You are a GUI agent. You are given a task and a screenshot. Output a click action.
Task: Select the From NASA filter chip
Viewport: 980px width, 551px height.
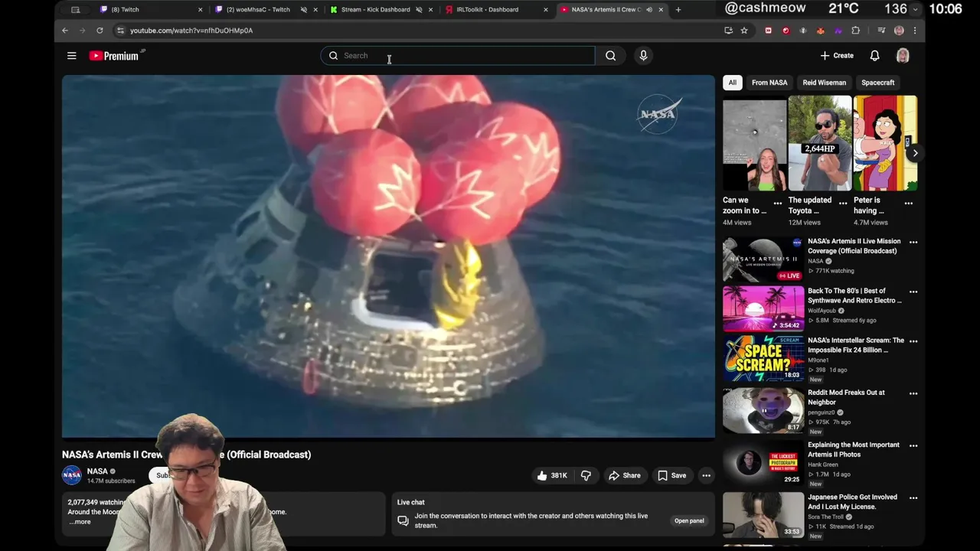(769, 83)
